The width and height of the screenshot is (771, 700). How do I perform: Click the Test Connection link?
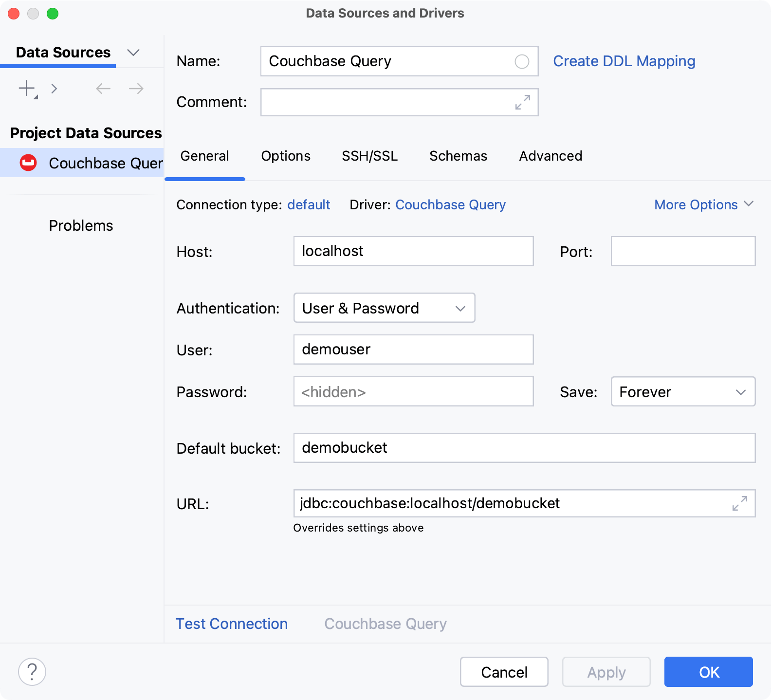(232, 624)
